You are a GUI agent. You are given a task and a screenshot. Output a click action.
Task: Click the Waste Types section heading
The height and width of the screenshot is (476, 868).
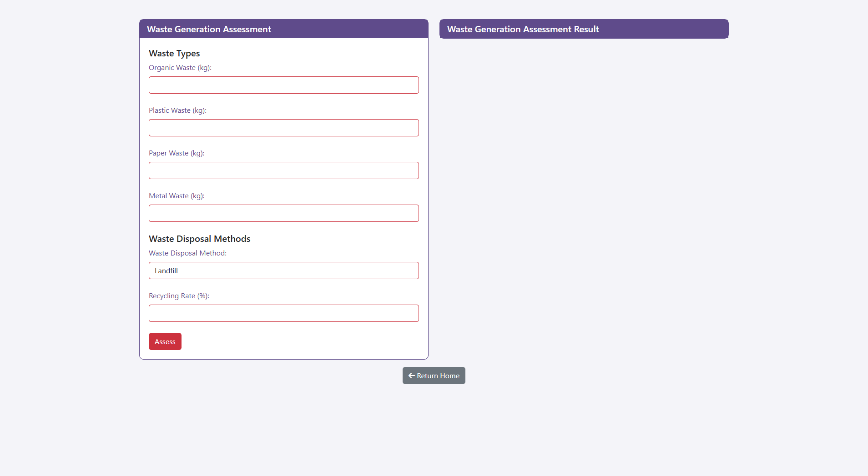tap(174, 53)
